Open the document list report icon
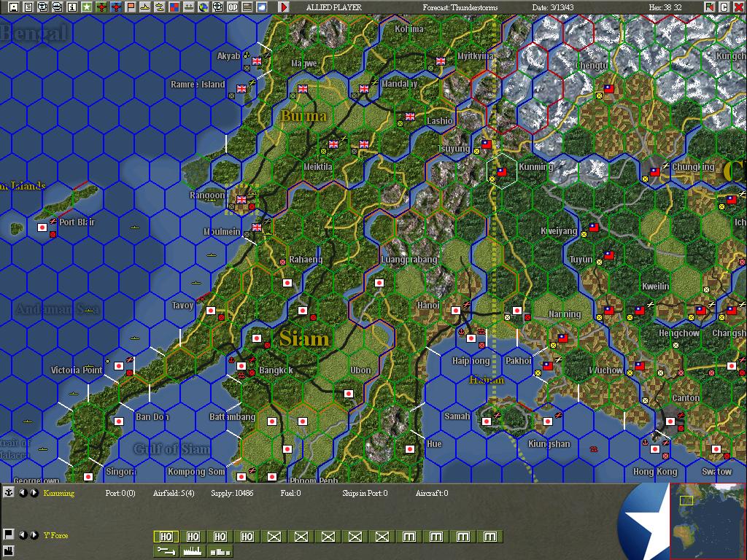The height and width of the screenshot is (560, 747). (x=28, y=7)
